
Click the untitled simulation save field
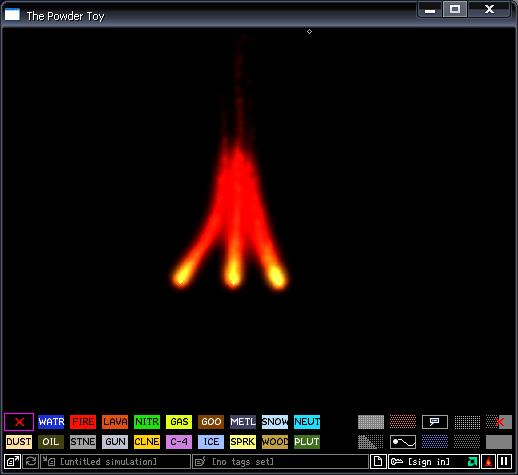pos(115,462)
